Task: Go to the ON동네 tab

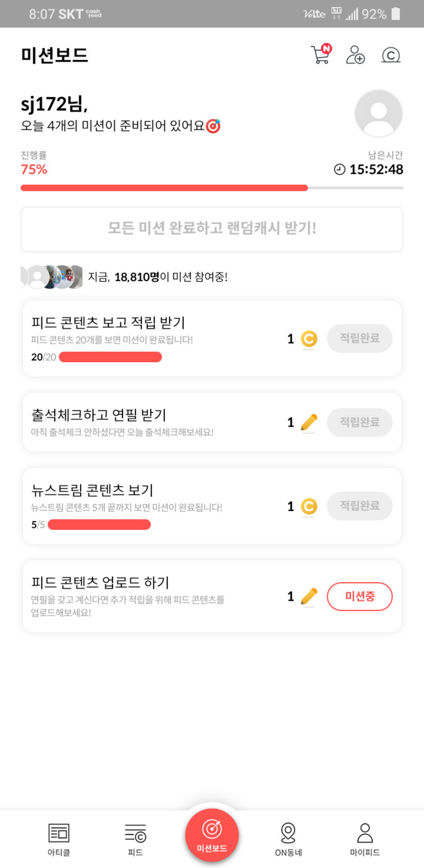Action: 288,839
